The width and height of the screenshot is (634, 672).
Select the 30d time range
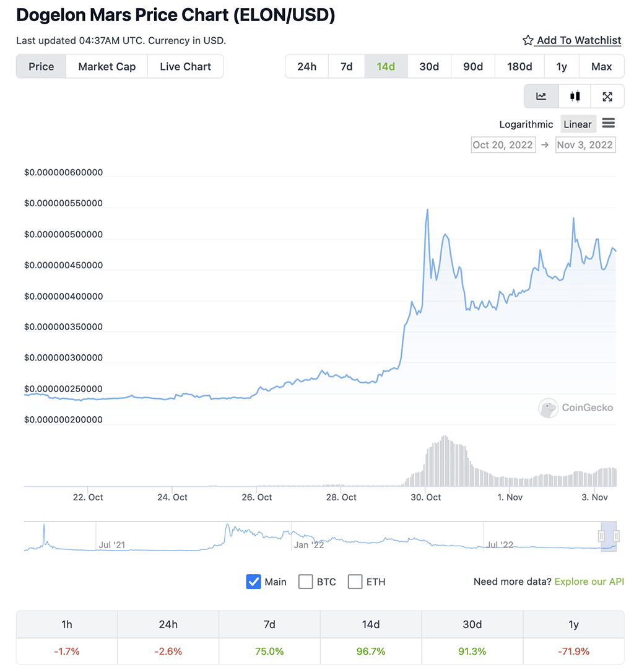pyautogui.click(x=429, y=66)
